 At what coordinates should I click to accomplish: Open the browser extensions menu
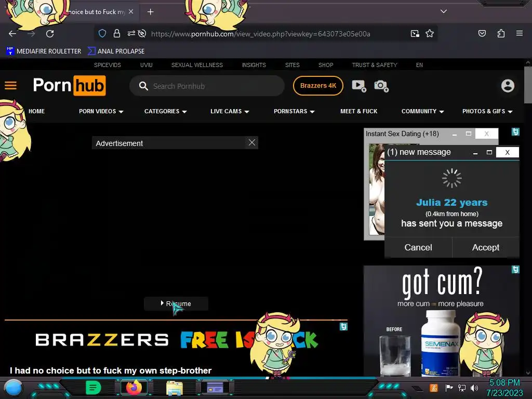501,33
